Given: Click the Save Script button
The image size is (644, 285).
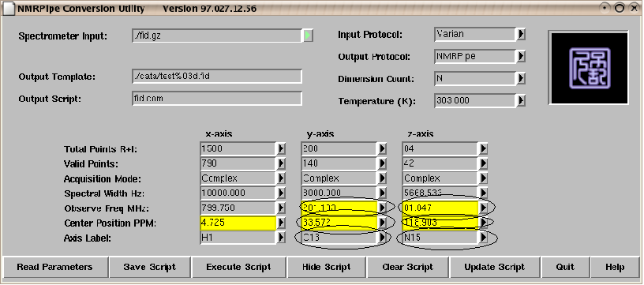Looking at the screenshot, I should click(149, 267).
